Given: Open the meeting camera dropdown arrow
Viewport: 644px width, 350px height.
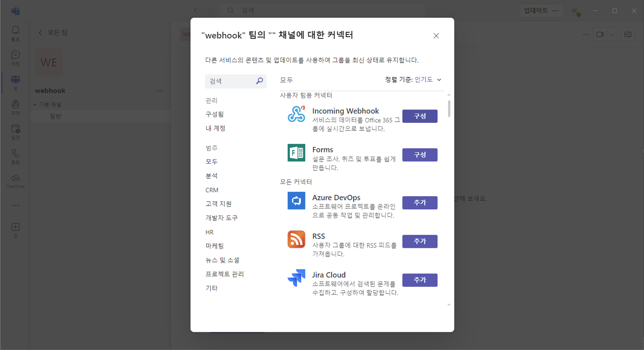Looking at the screenshot, I should tap(612, 35).
